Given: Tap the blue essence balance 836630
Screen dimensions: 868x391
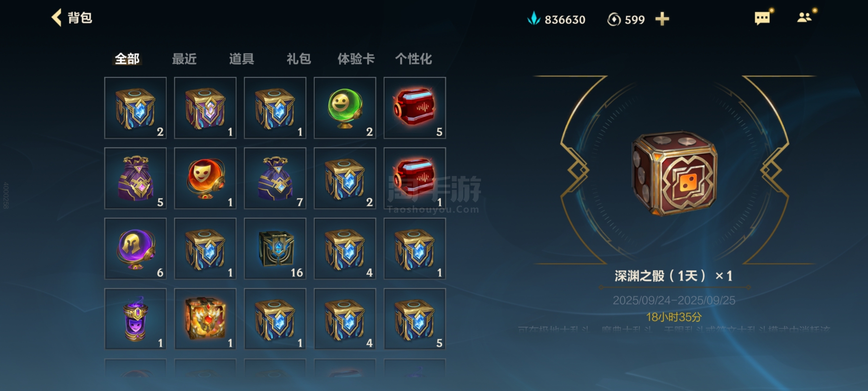Looking at the screenshot, I should point(556,19).
